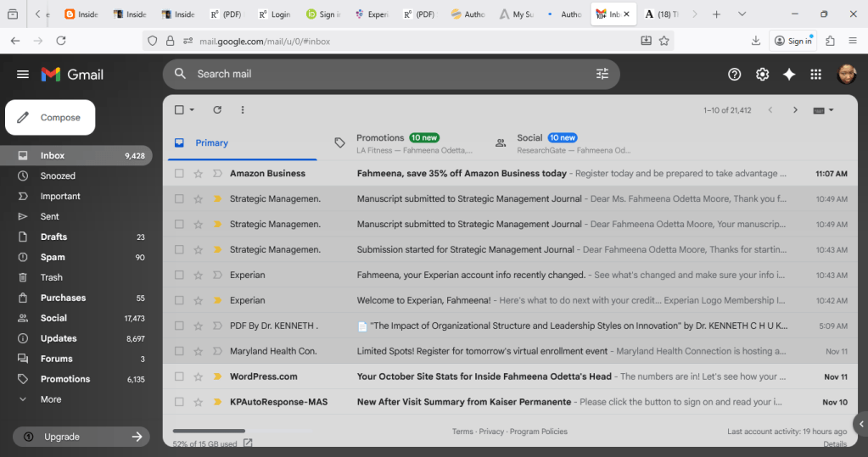Check the select-all checkbox above the mail list
868x457 pixels.
[x=179, y=109]
